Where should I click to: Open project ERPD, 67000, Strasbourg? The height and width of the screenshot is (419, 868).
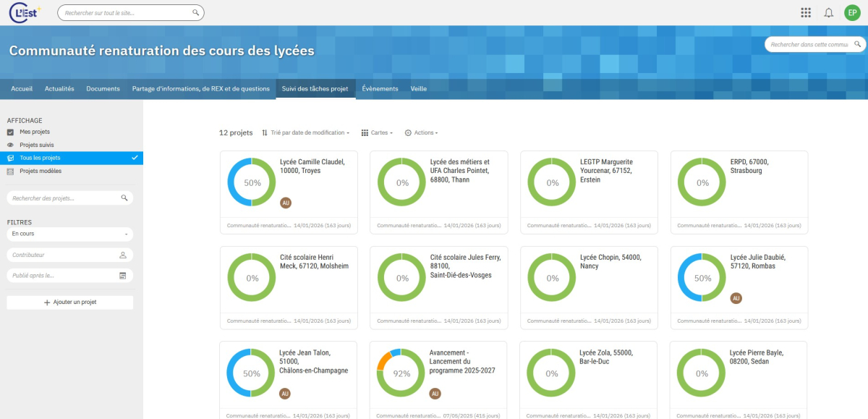coord(749,166)
